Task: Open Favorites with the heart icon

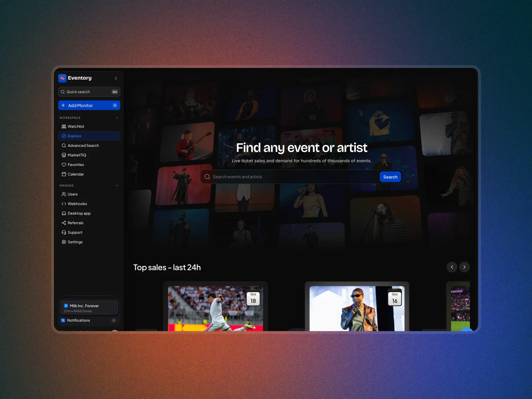Action: click(x=64, y=165)
